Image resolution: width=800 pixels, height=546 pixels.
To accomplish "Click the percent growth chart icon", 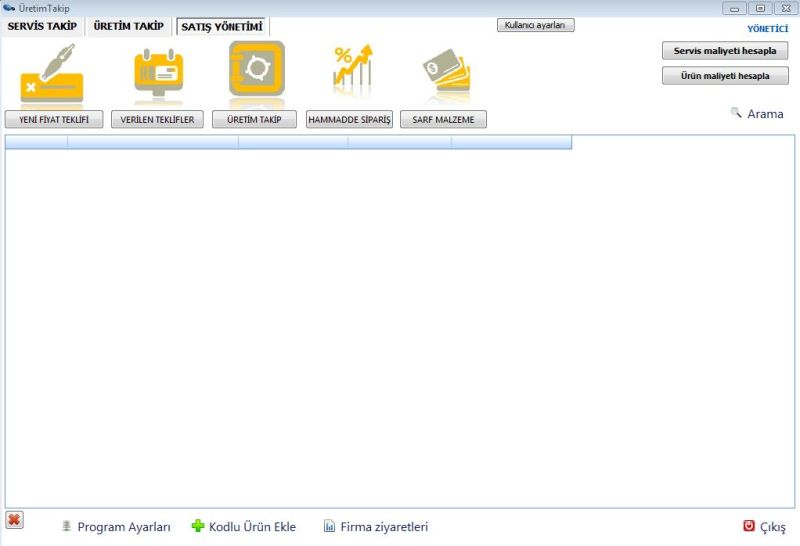I will click(353, 68).
